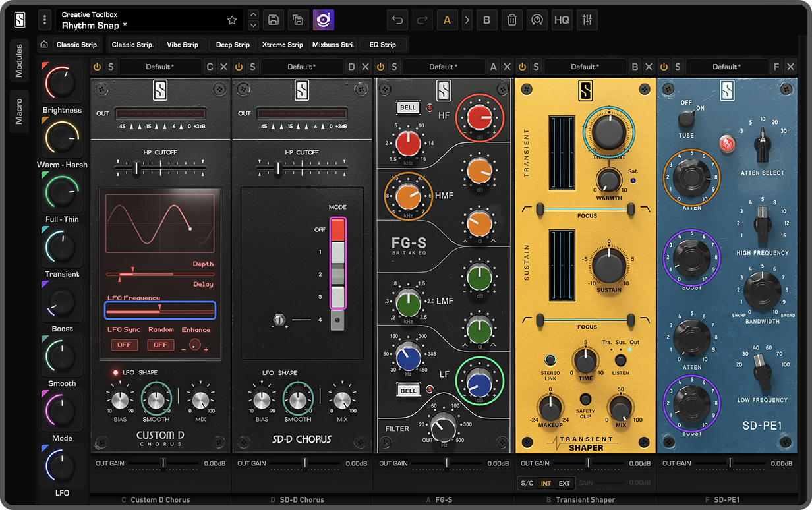Open the mixer settings sliders icon
Viewport: 812px width, 510px height.
(x=587, y=20)
